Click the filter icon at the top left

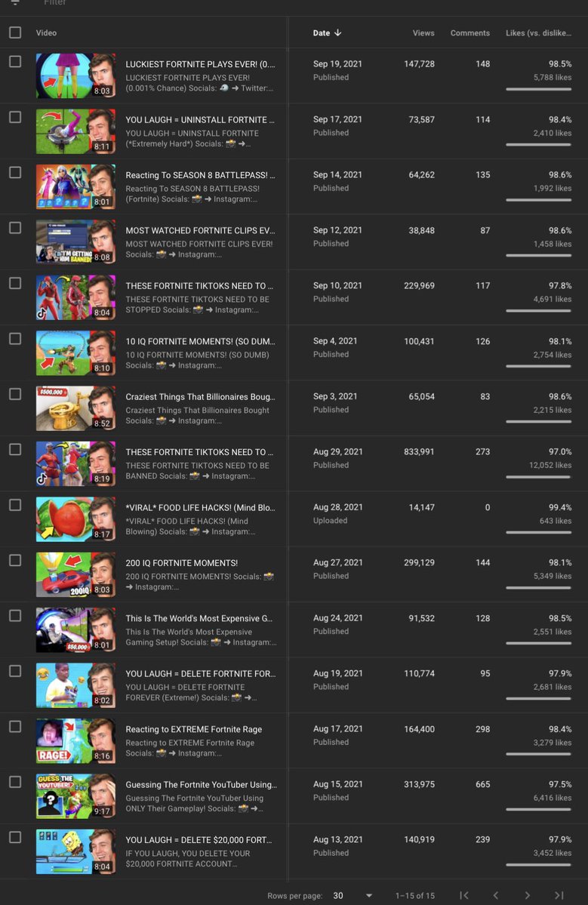tap(15, 2)
